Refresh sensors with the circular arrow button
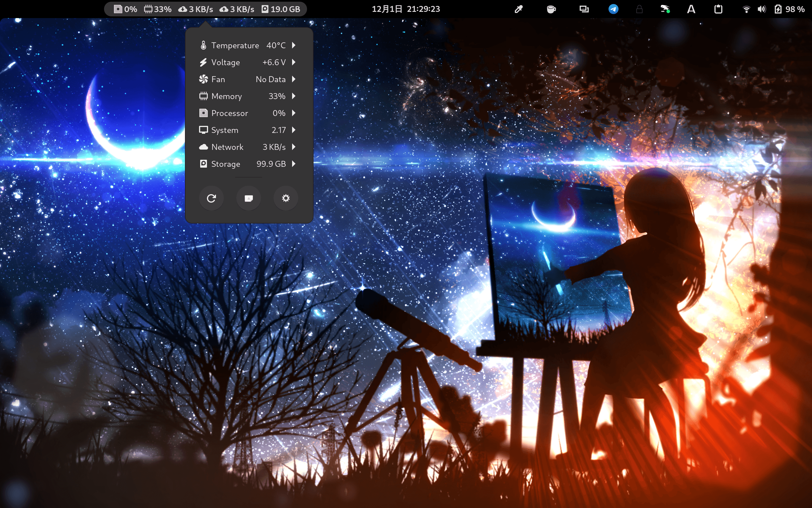812x508 pixels. coord(211,198)
